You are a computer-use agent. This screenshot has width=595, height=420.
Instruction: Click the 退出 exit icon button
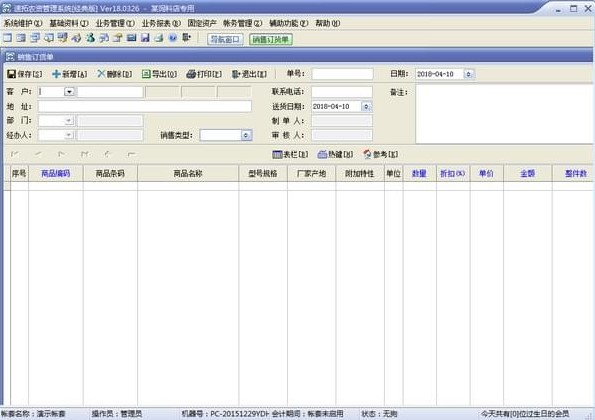pyautogui.click(x=249, y=74)
